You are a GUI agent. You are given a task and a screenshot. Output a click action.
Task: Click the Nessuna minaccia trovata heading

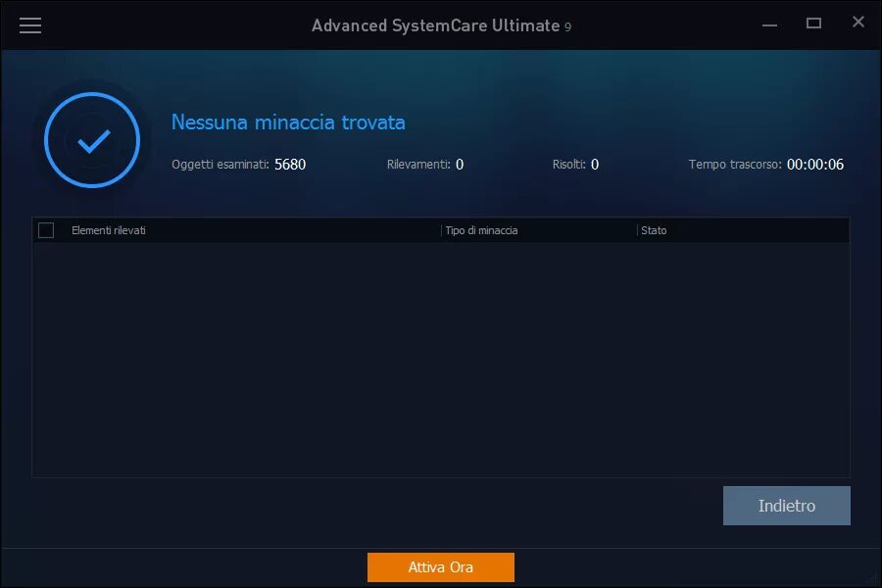click(288, 122)
